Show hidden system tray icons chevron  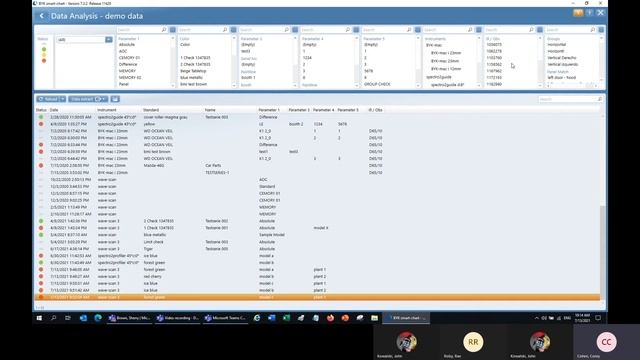(x=536, y=318)
